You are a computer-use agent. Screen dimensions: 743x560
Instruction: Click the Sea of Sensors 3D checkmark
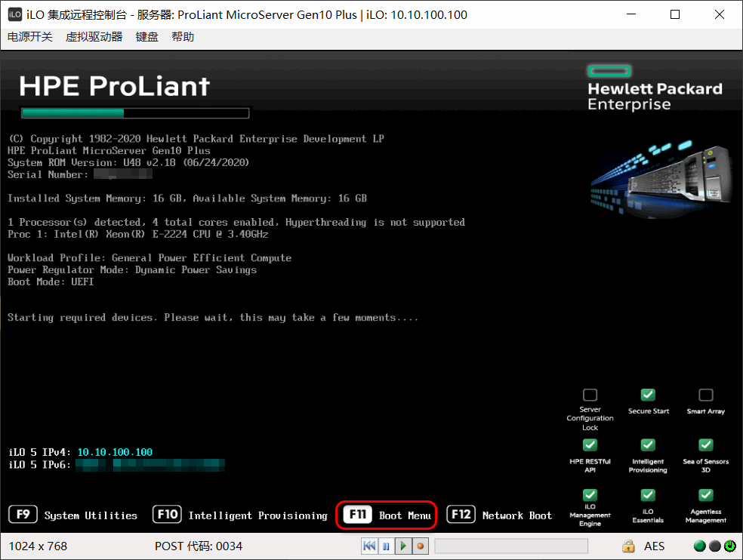(705, 445)
